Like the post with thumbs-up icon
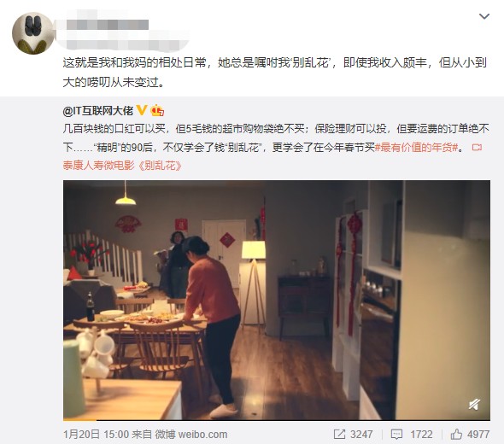504x444 pixels. [x=456, y=435]
